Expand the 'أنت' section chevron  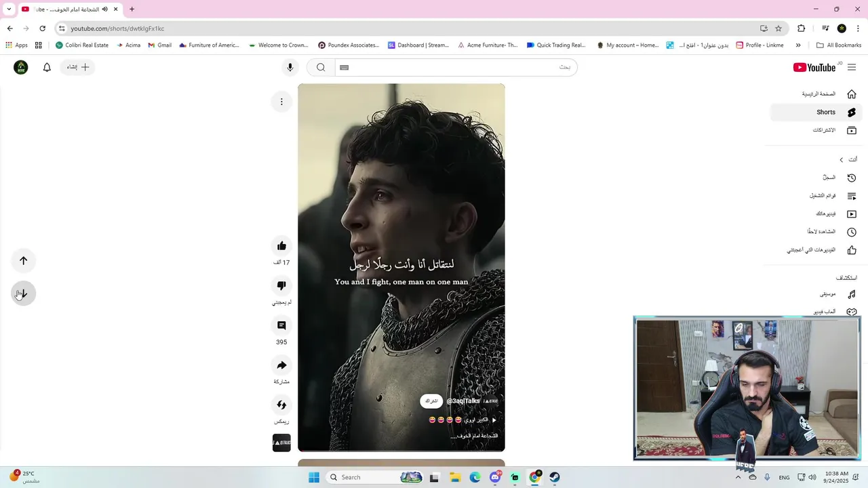tap(842, 160)
